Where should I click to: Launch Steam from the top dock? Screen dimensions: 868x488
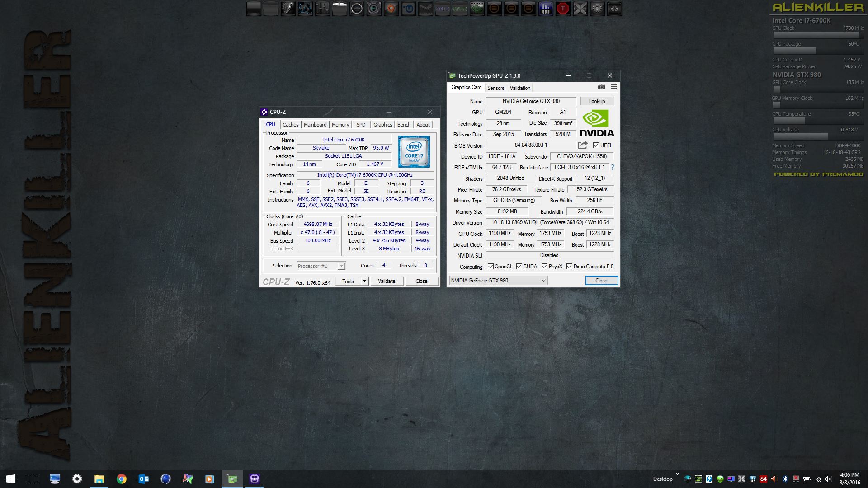(425, 9)
